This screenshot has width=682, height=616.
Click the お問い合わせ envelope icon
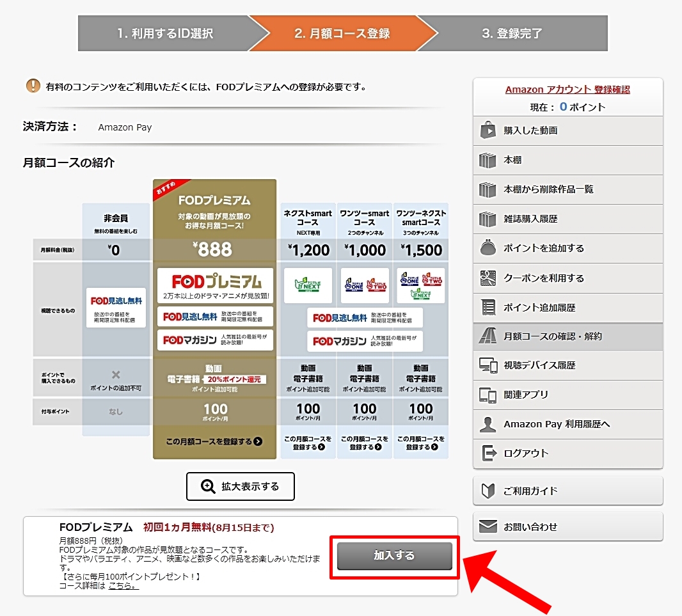[488, 526]
